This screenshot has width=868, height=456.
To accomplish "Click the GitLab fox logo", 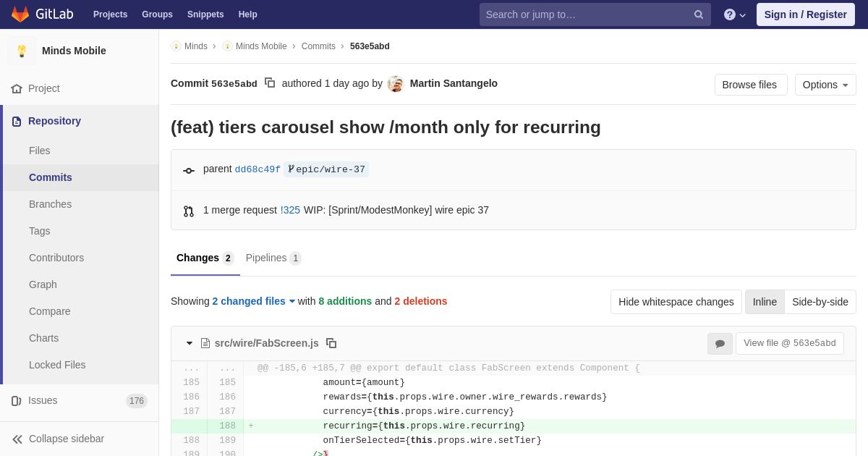I will click(x=20, y=14).
